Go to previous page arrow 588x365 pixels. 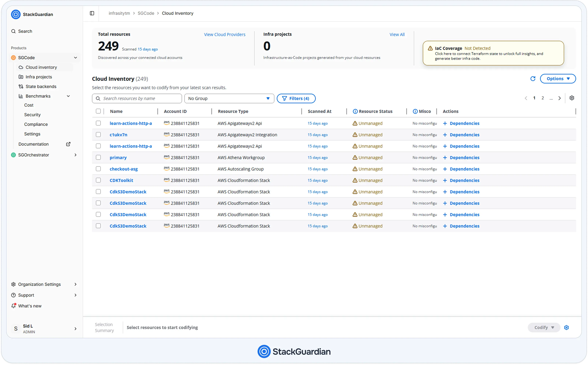click(526, 98)
